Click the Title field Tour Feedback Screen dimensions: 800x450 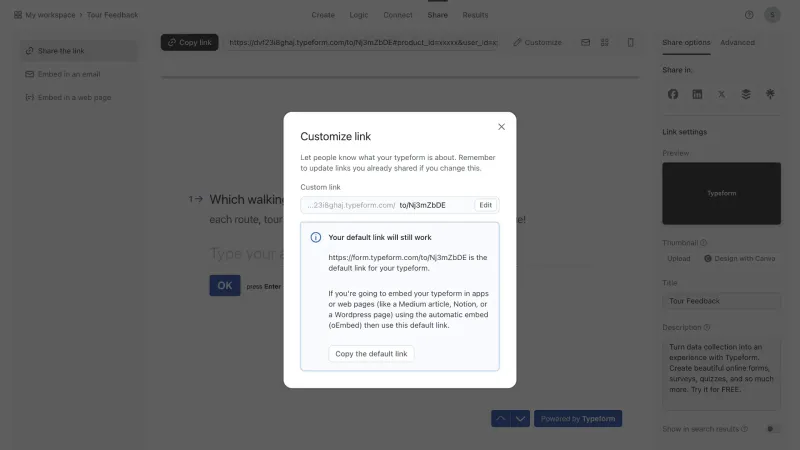[721, 301]
